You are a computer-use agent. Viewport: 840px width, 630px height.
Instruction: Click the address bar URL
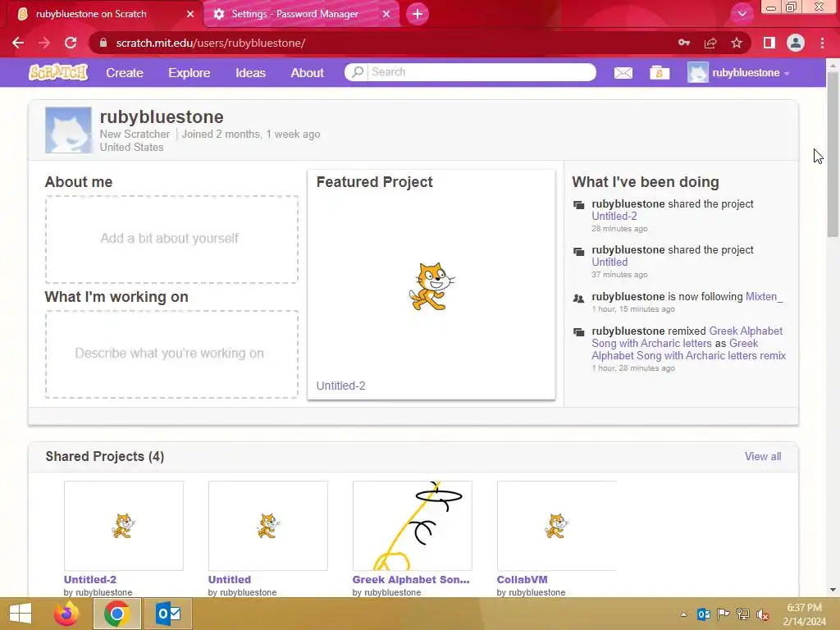click(x=211, y=43)
